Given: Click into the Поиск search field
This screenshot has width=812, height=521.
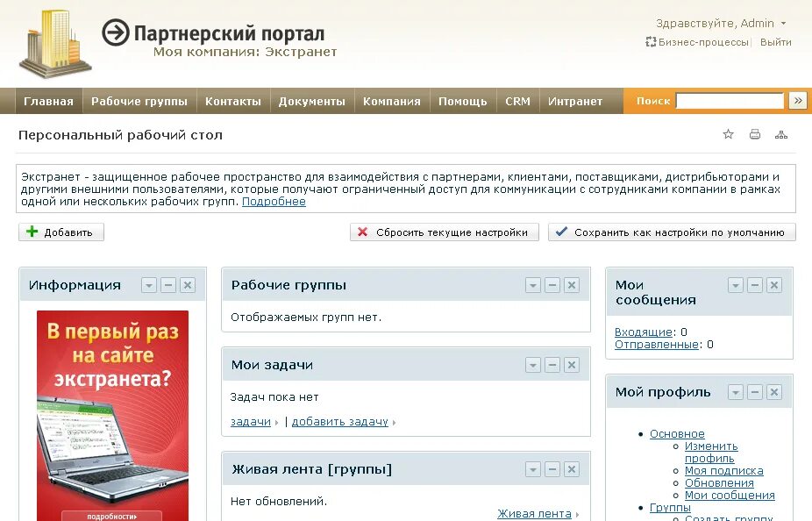Looking at the screenshot, I should tap(730, 101).
